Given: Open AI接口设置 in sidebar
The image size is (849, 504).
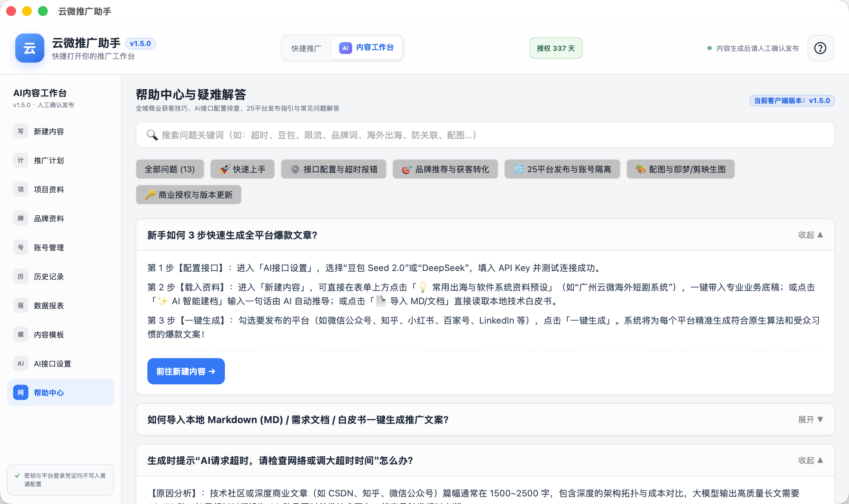Looking at the screenshot, I should click(x=61, y=364).
